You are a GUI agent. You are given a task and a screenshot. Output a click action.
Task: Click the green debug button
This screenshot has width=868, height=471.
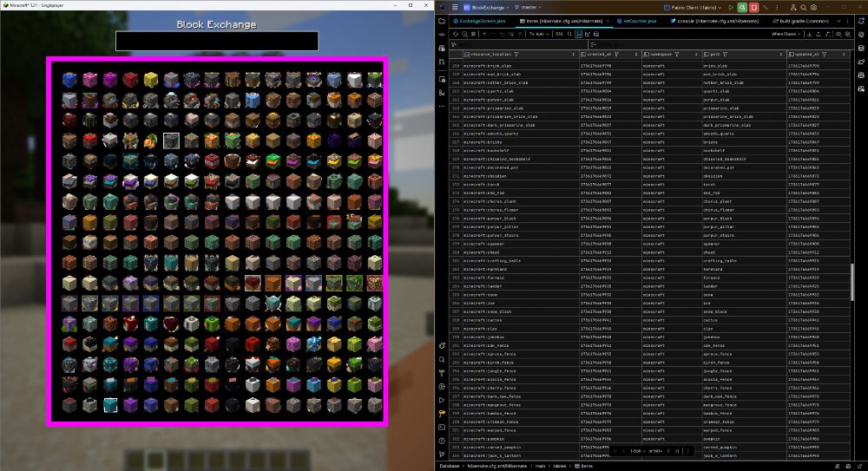[x=742, y=8]
